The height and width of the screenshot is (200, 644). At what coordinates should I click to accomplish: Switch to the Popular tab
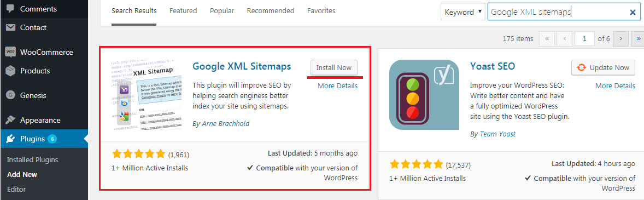[222, 11]
